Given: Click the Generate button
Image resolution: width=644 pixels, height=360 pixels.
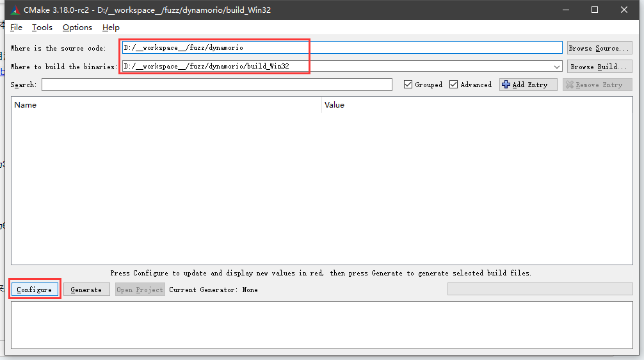Looking at the screenshot, I should point(86,290).
